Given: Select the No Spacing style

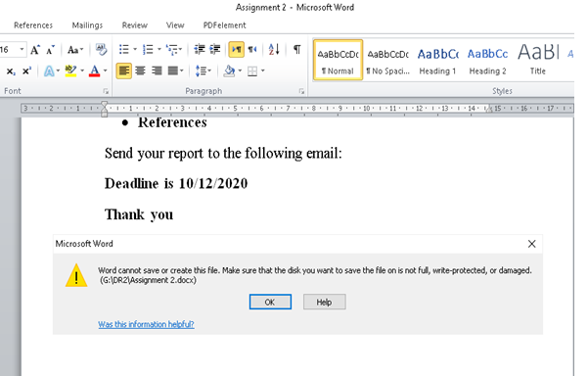Looking at the screenshot, I should [388, 60].
